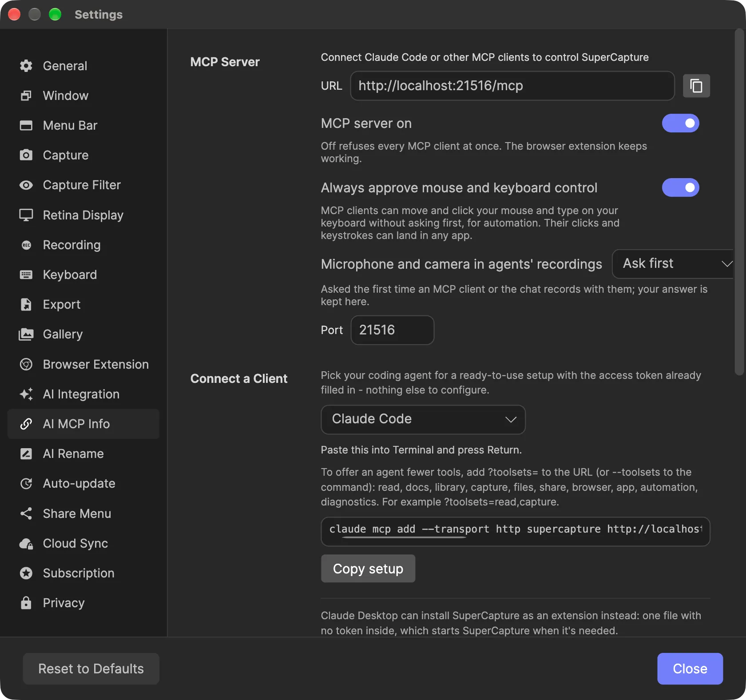The height and width of the screenshot is (700, 746).
Task: Click the Keyboard icon in sidebar
Action: tap(26, 274)
